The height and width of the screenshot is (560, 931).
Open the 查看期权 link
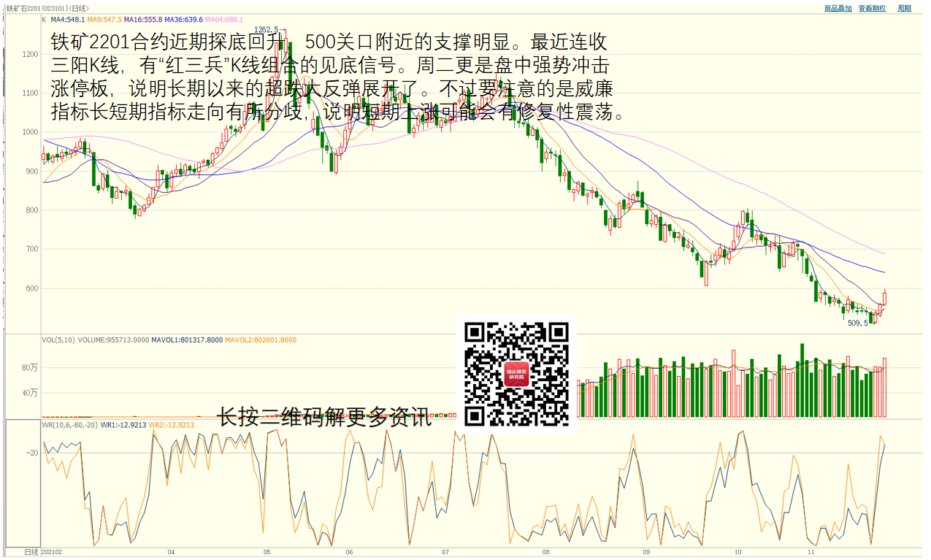(x=872, y=8)
